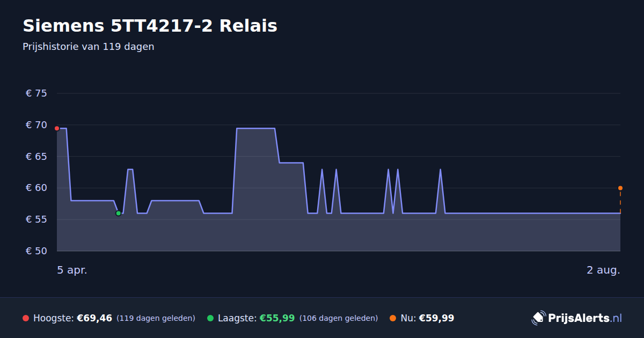The image size is (644, 338).
Task: Click the lowest price value '€55,99'
Action: coord(277,318)
